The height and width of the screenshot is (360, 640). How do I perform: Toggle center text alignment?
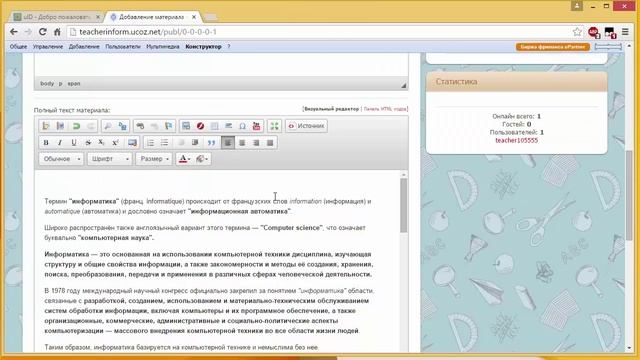point(242,142)
